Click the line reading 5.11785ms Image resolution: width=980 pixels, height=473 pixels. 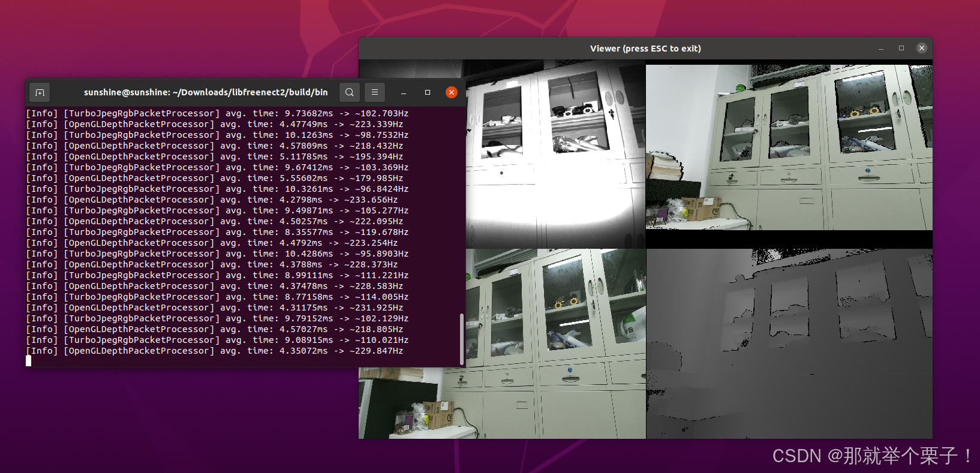pyautogui.click(x=215, y=156)
